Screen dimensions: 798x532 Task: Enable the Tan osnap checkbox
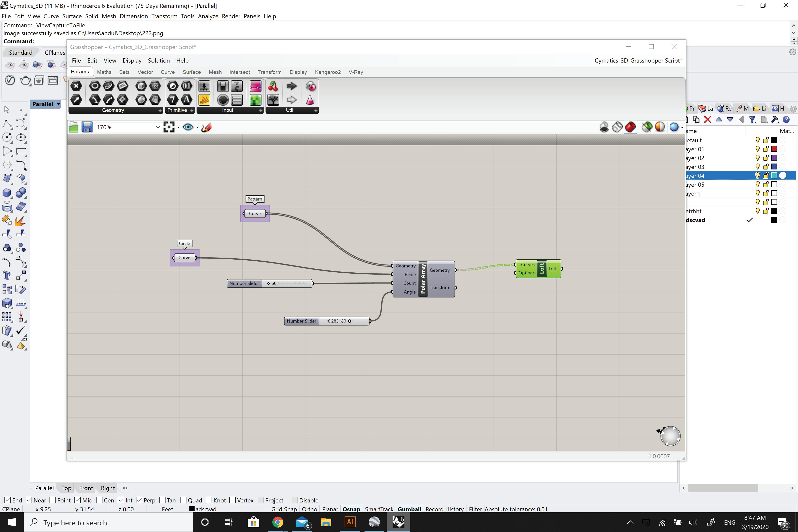[x=162, y=500]
